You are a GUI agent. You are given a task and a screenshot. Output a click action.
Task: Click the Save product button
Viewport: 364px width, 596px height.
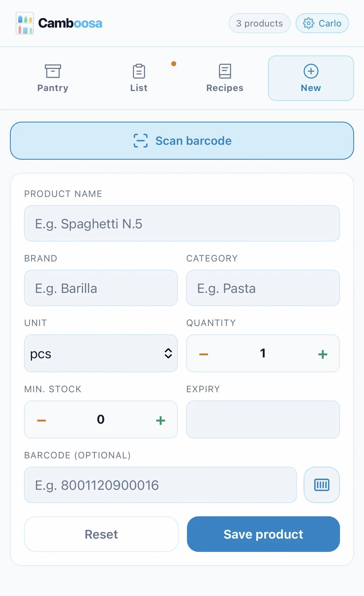[x=263, y=534]
